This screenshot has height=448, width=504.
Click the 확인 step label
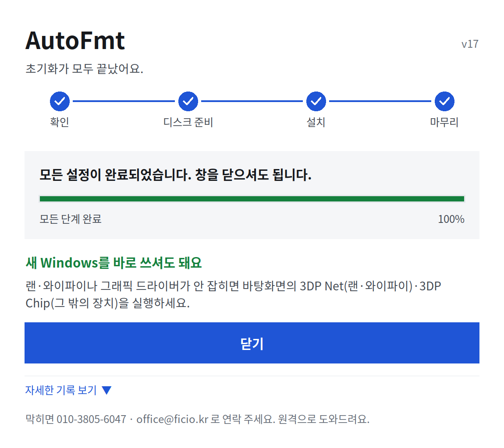click(x=60, y=122)
